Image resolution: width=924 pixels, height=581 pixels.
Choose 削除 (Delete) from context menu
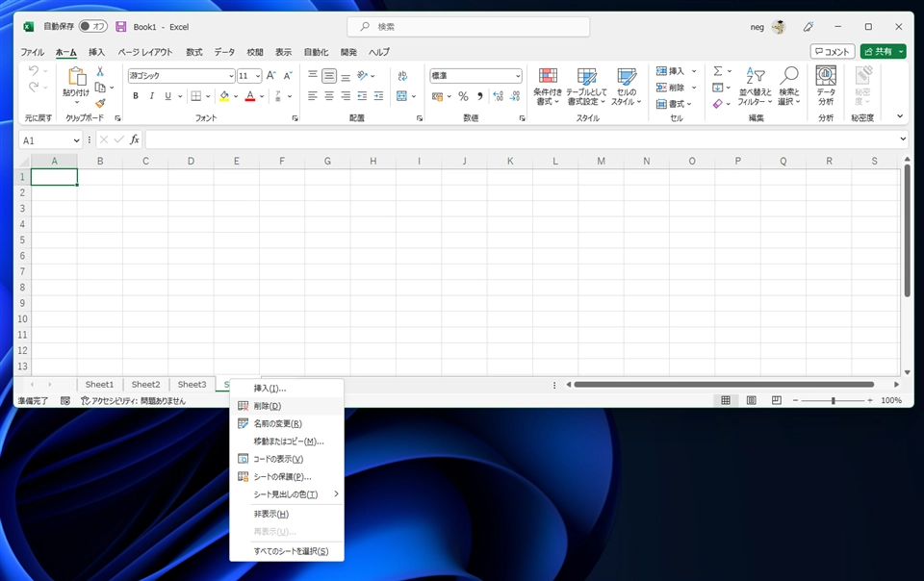click(x=268, y=406)
